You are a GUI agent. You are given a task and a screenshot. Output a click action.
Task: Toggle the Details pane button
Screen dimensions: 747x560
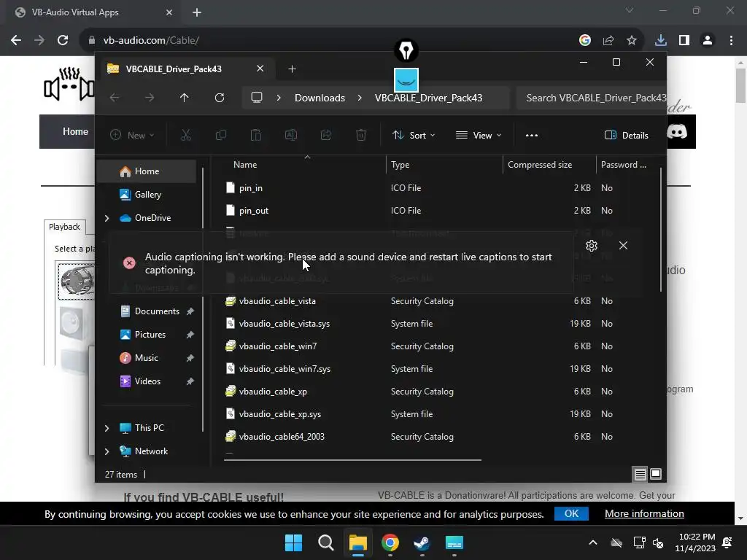pos(626,135)
